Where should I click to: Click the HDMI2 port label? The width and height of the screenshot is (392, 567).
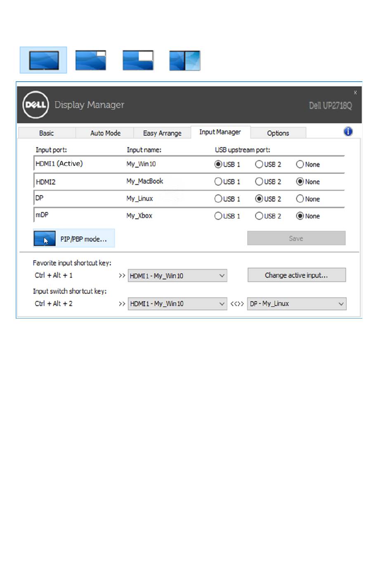pyautogui.click(x=45, y=182)
